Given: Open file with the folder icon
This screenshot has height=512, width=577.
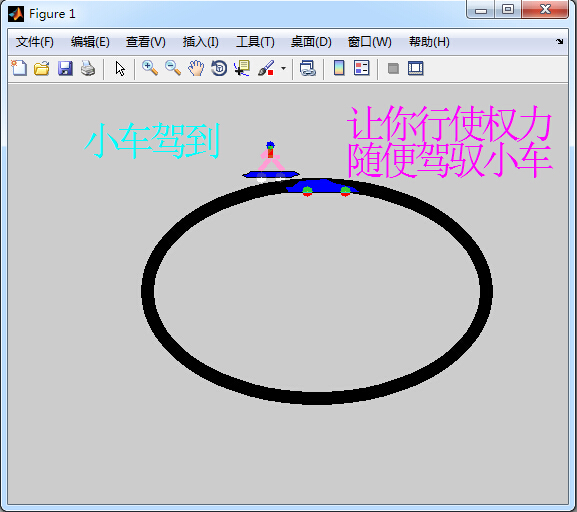Looking at the screenshot, I should pos(42,68).
